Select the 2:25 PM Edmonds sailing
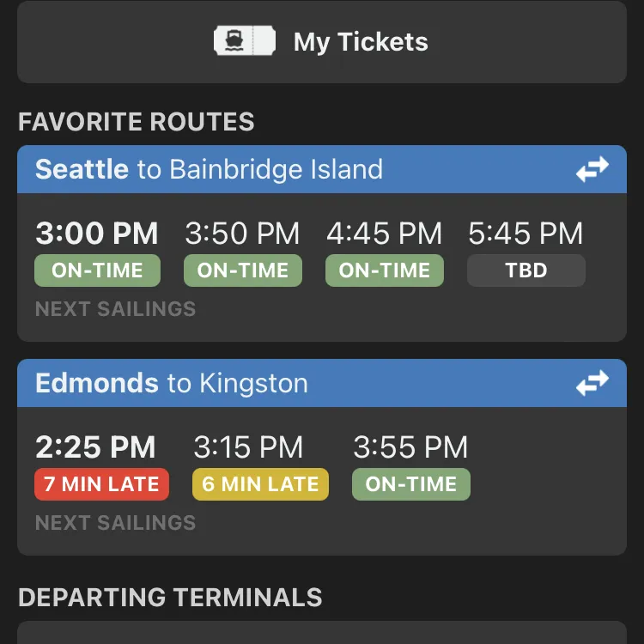Screen dimensions: 644x644 click(x=95, y=447)
